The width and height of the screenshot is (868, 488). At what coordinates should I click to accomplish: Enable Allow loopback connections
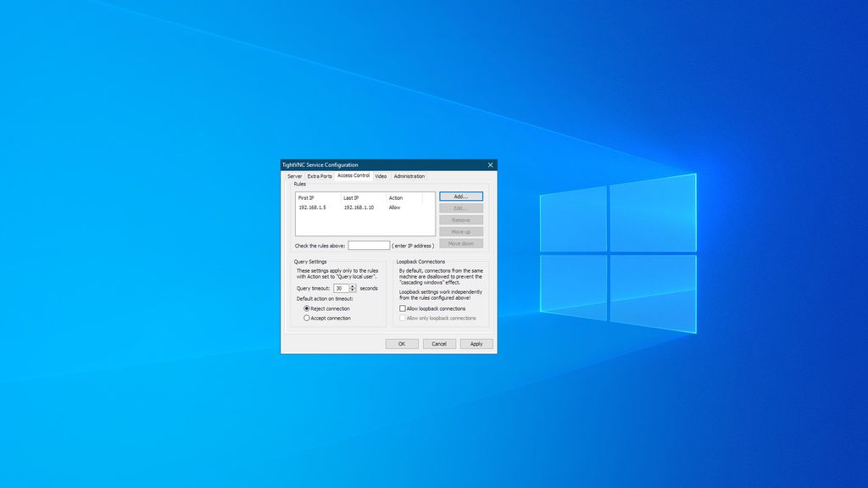[402, 308]
